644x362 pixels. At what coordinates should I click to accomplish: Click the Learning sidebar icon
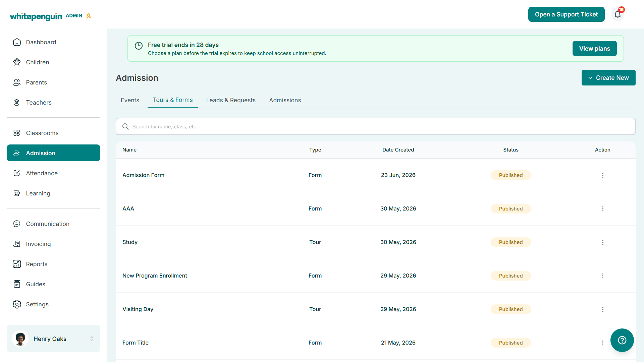pos(17,193)
